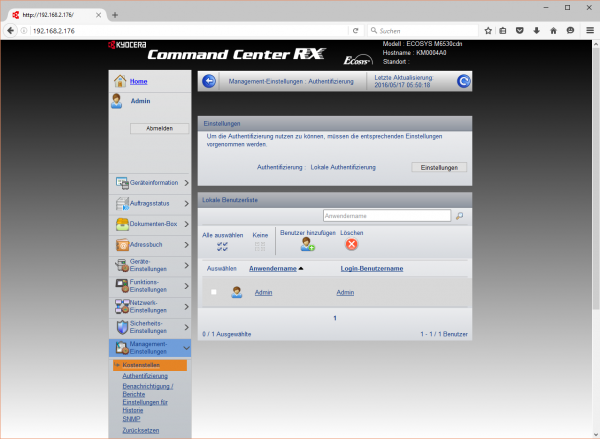Click the refresh icon beside Letzte Aktualisierung

tap(463, 81)
